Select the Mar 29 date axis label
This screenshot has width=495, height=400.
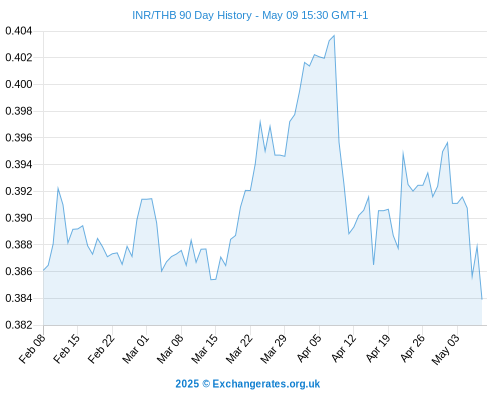[x=273, y=349]
